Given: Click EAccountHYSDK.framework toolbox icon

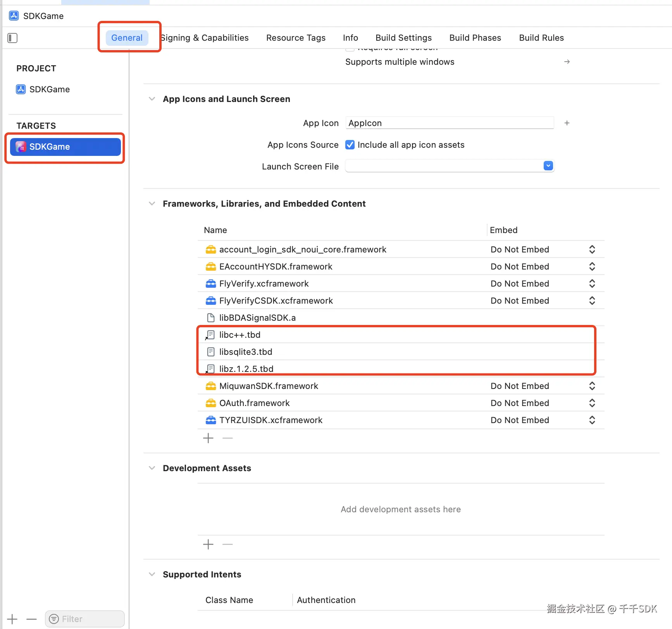Looking at the screenshot, I should tap(211, 266).
